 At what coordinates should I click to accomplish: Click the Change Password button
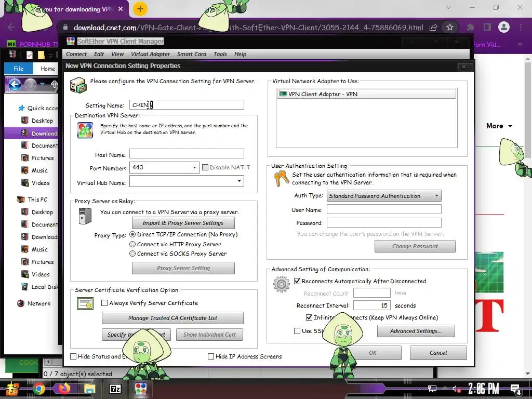(x=415, y=246)
